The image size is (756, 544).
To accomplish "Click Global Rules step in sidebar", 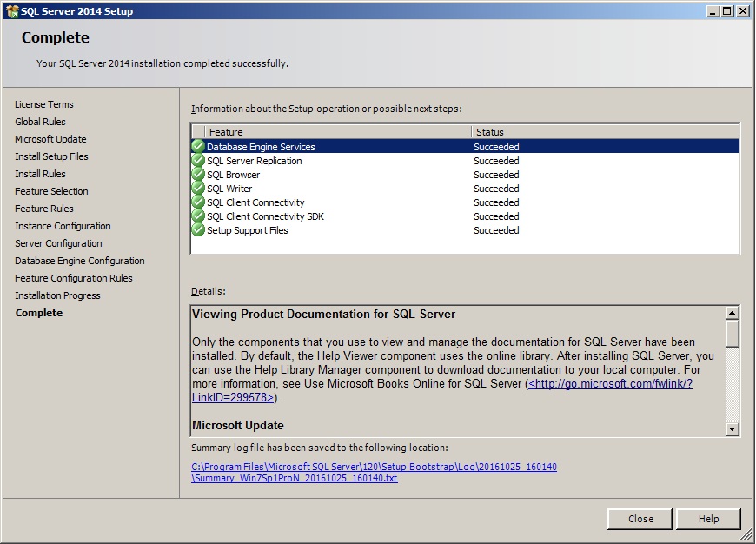I will coord(40,122).
